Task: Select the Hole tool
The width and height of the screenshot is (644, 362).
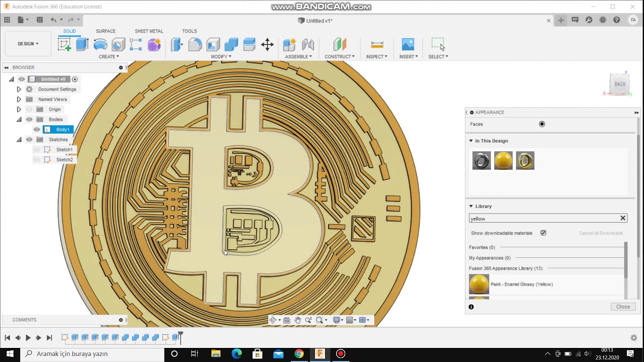Action: click(118, 44)
